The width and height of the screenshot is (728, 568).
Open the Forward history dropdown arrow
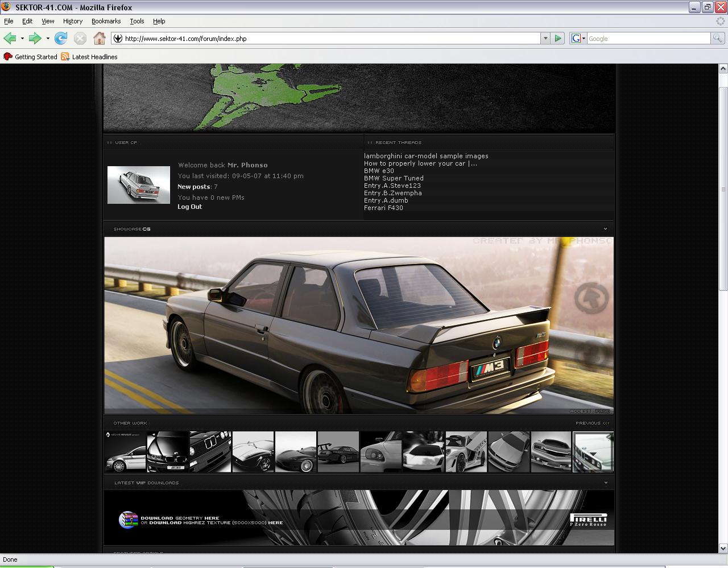[48, 39]
